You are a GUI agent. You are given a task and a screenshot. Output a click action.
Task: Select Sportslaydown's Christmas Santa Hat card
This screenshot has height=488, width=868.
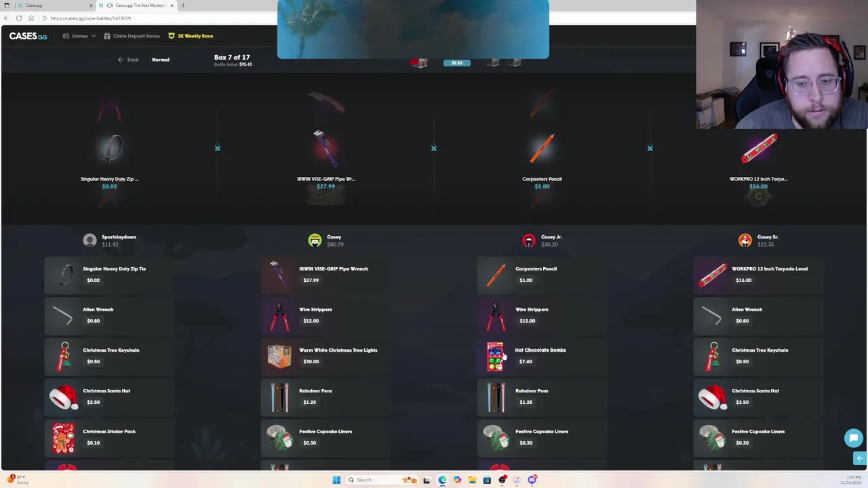(109, 396)
